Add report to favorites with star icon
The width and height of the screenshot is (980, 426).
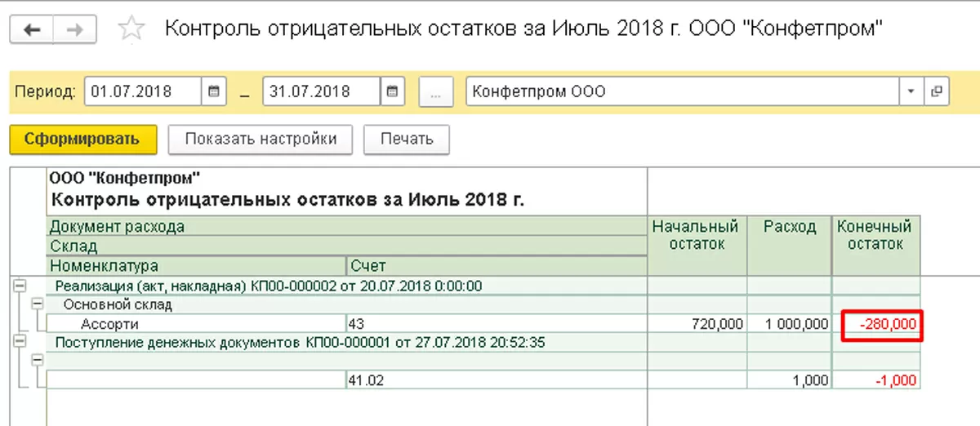[131, 30]
